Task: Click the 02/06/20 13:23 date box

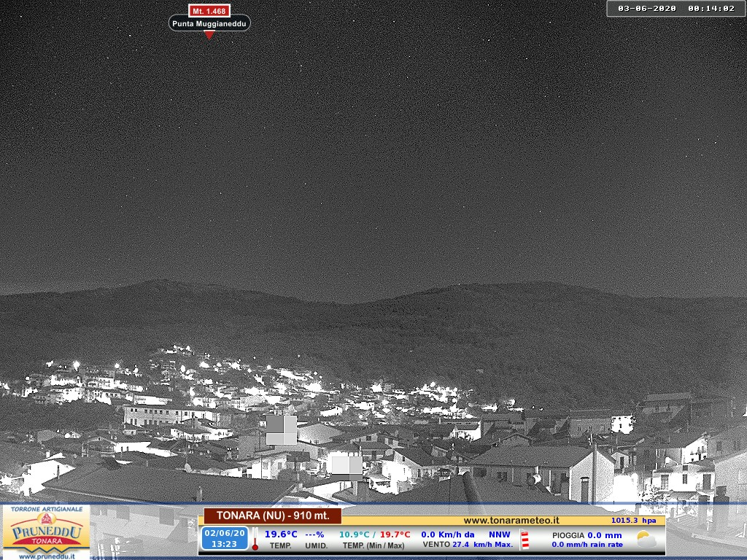Action: 225,539
